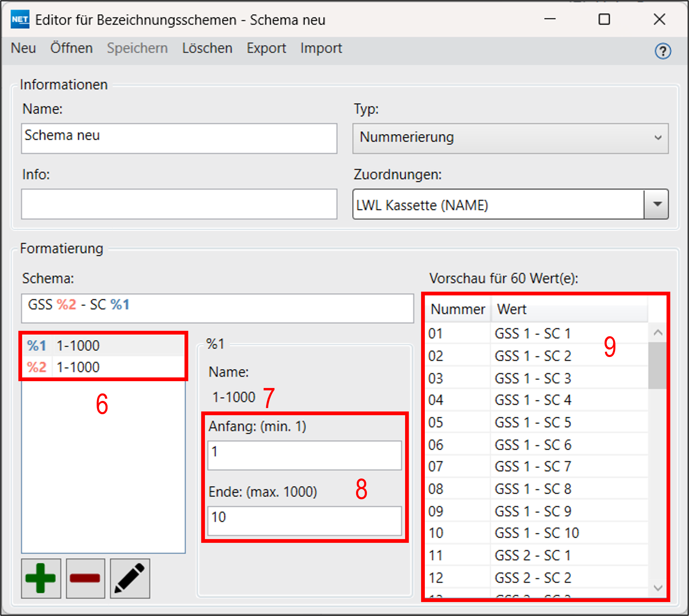
Task: Click the Anfang value field showing 1
Action: [304, 454]
